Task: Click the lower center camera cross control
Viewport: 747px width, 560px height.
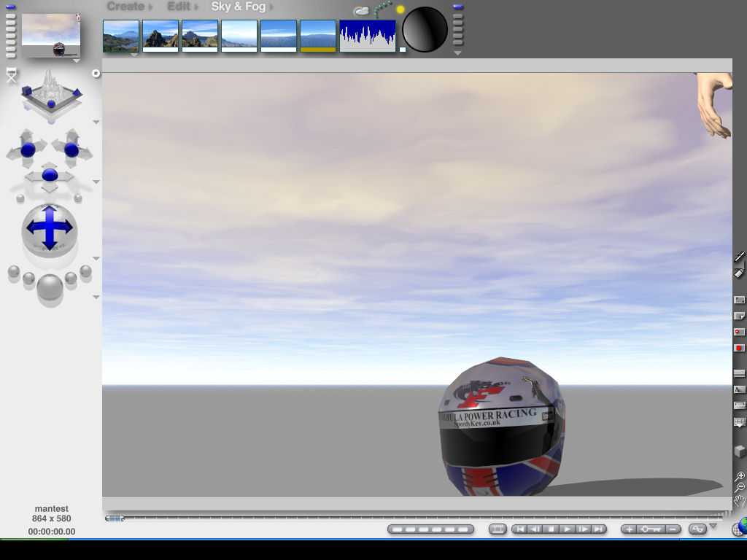Action: coord(50,176)
